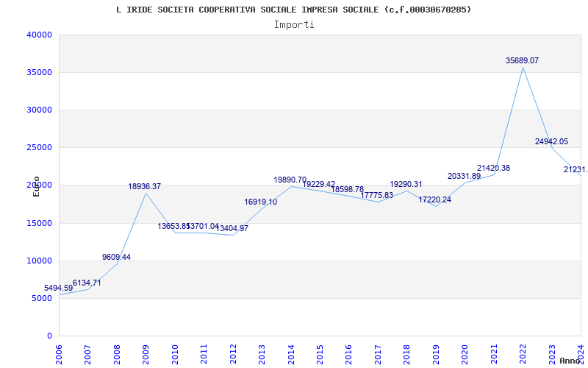
Task: Click the Importi chart subtitle
Action: coord(294,24)
